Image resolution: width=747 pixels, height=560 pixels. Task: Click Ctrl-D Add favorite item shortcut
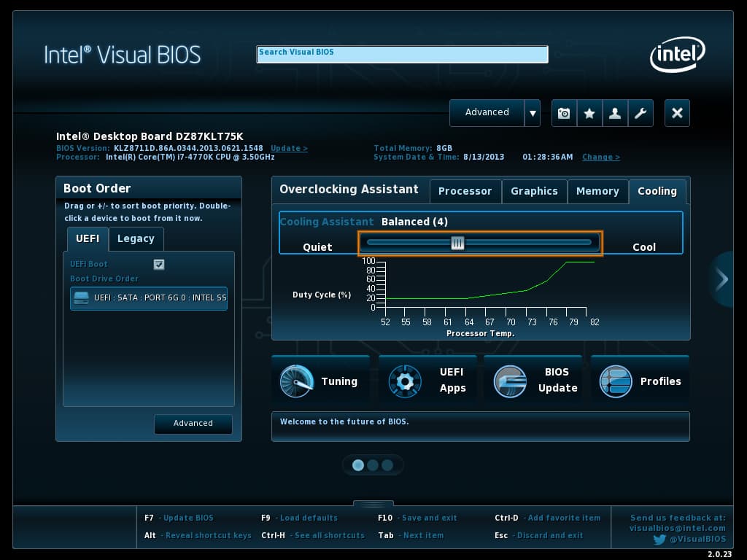[547, 518]
